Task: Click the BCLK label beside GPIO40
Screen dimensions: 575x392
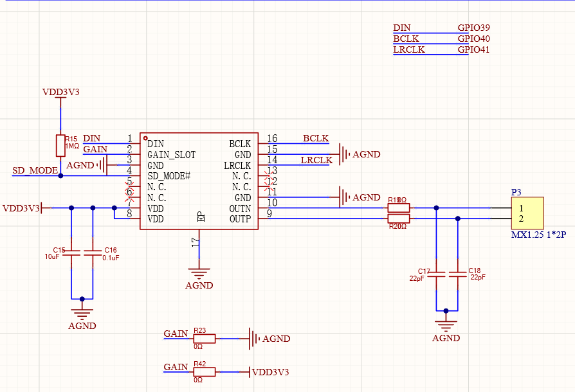Action: (x=406, y=39)
